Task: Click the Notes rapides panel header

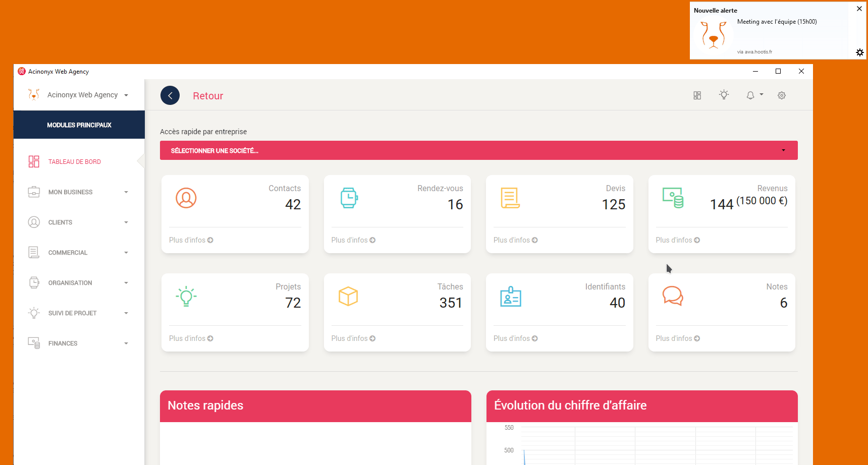Action: point(315,406)
